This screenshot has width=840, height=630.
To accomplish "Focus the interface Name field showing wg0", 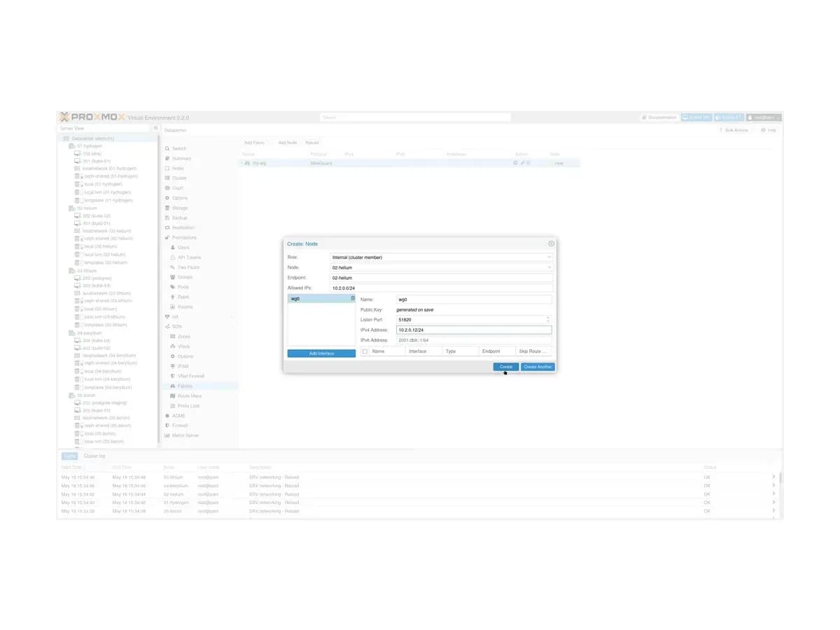I will click(x=474, y=300).
